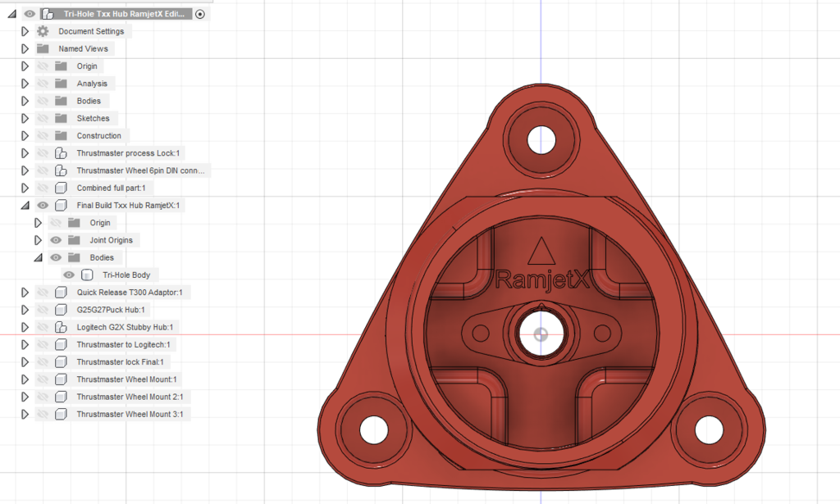Screen dimensions: 840x504
Task: Click the folder icon of the Analysis row
Action: tap(61, 84)
